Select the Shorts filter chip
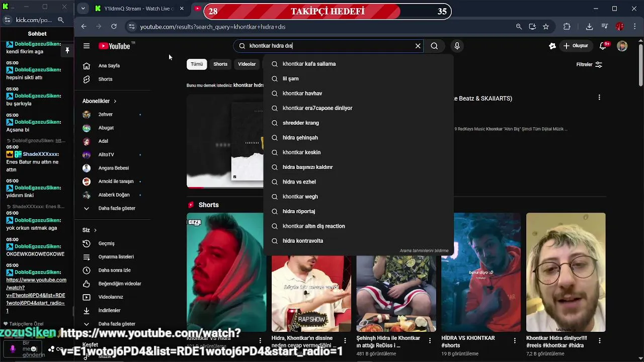 pyautogui.click(x=220, y=64)
